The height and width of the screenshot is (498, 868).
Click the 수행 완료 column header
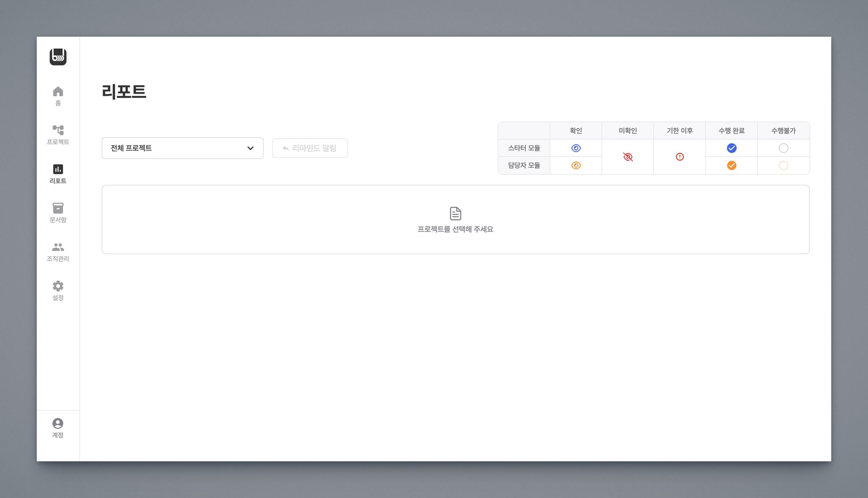(x=732, y=131)
